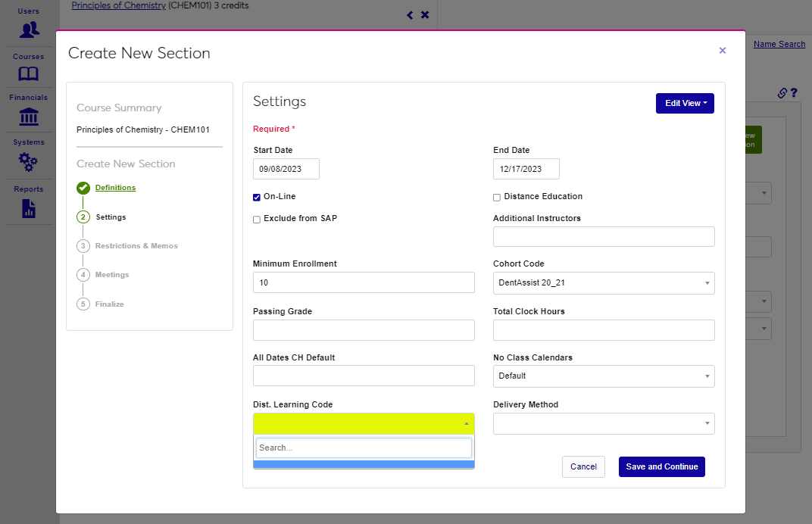The width and height of the screenshot is (812, 524).
Task: Uncheck the On-Line checkbox
Action: point(257,198)
